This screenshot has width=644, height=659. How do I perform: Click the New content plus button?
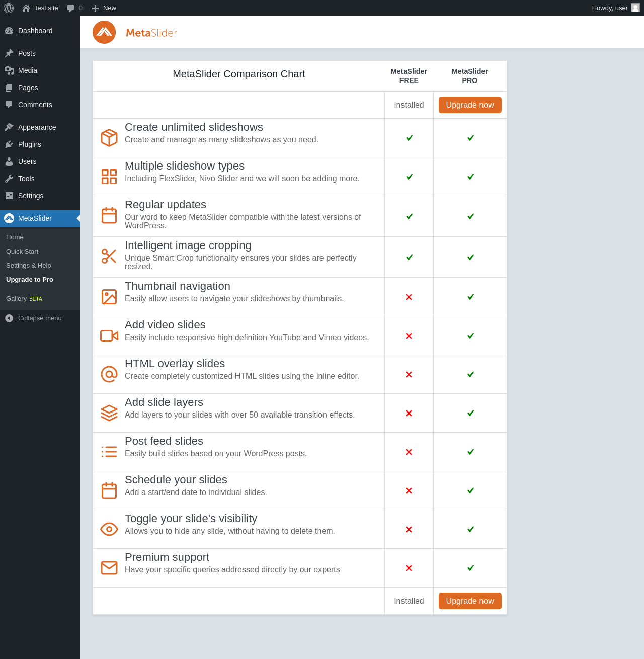pyautogui.click(x=104, y=8)
